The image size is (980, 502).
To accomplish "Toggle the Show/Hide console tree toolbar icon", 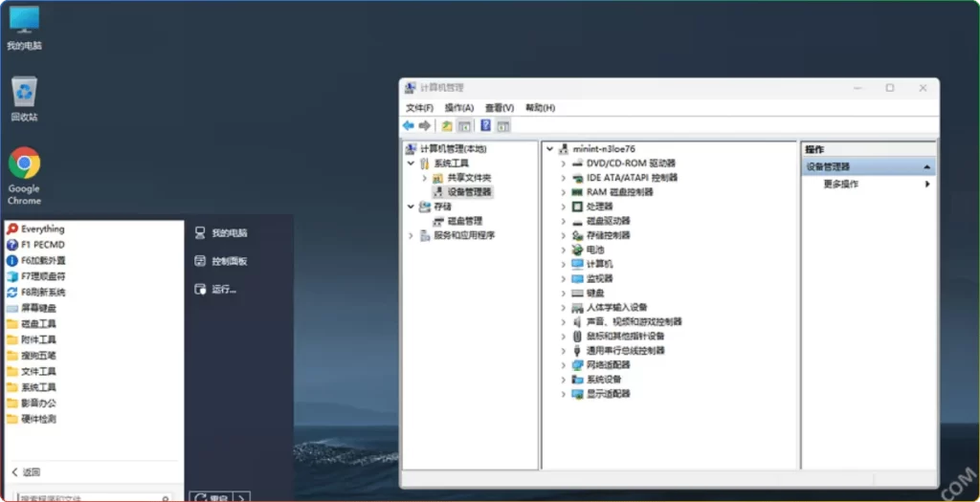I will 464,125.
